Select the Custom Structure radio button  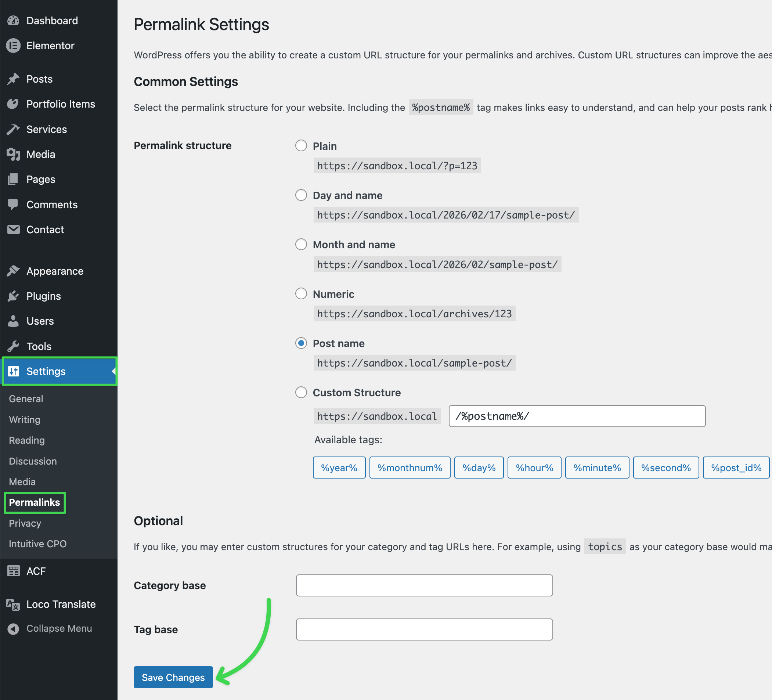[x=301, y=392]
